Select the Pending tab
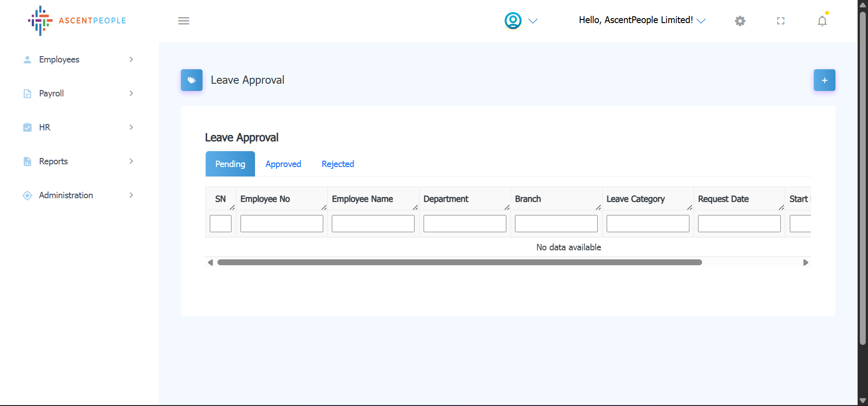The width and height of the screenshot is (868, 406). coord(230,164)
